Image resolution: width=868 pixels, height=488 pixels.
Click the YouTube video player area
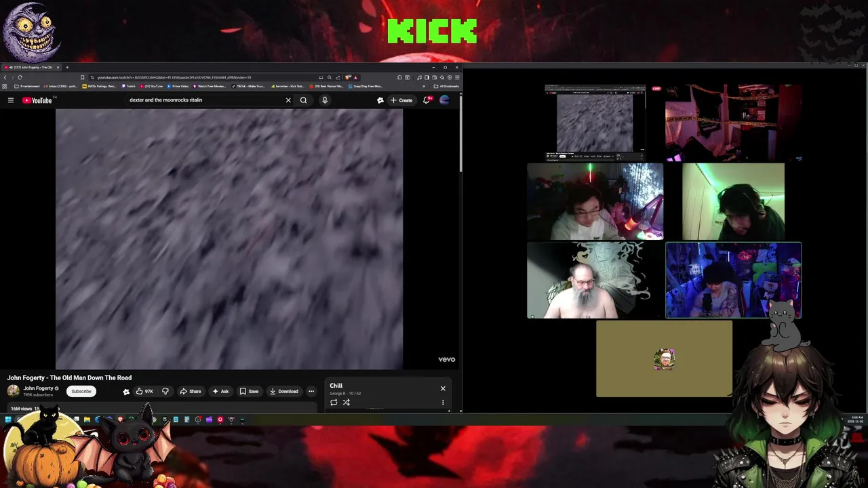coord(229,239)
